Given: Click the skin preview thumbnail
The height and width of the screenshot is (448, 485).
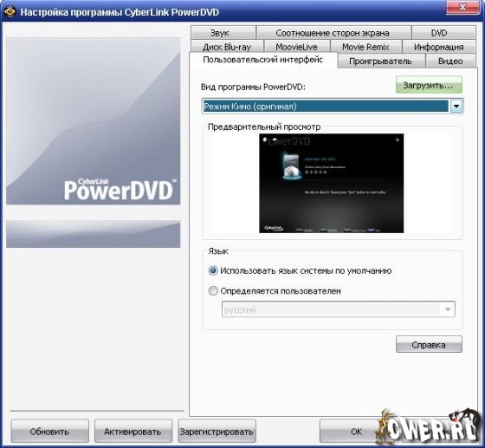Looking at the screenshot, I should [x=331, y=183].
